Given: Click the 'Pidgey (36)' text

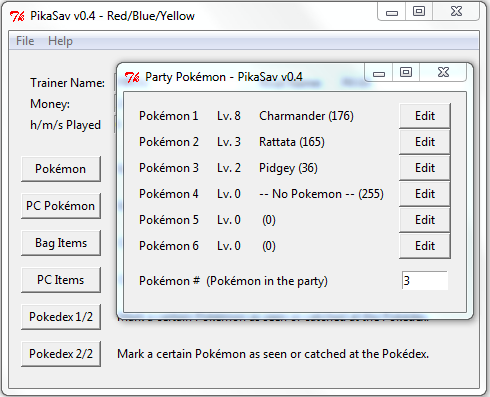Looking at the screenshot, I should tap(288, 168).
